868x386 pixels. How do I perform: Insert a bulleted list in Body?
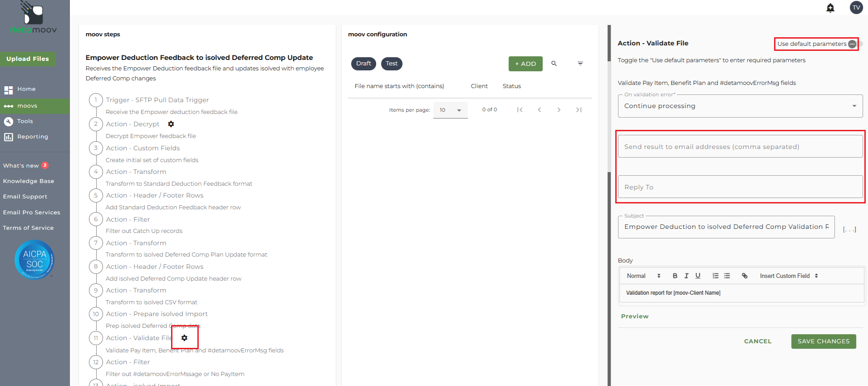(x=727, y=276)
